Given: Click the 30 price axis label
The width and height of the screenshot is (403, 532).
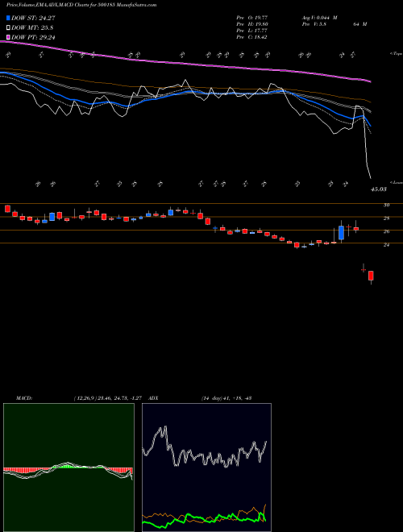Looking at the screenshot, I should (x=386, y=205).
